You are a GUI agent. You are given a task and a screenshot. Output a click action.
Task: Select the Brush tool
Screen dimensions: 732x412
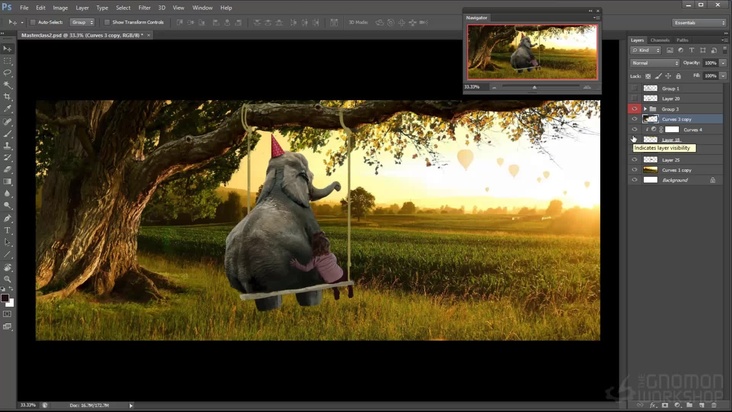coord(7,133)
